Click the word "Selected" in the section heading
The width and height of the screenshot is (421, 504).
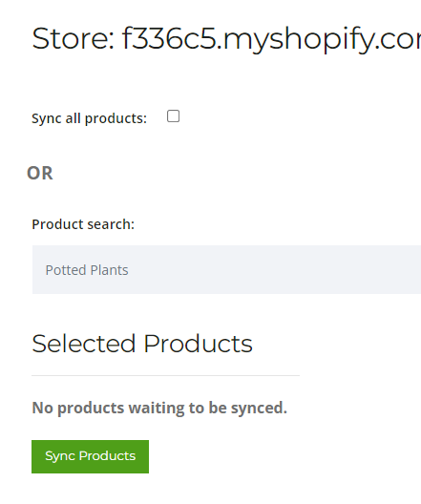[x=84, y=344]
